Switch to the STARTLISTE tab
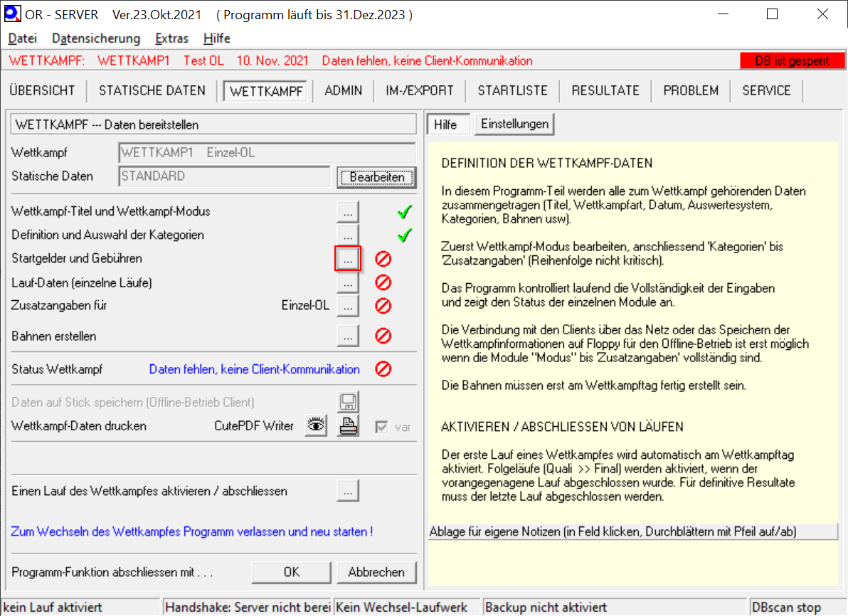Image resolution: width=848 pixels, height=616 pixels. click(512, 90)
